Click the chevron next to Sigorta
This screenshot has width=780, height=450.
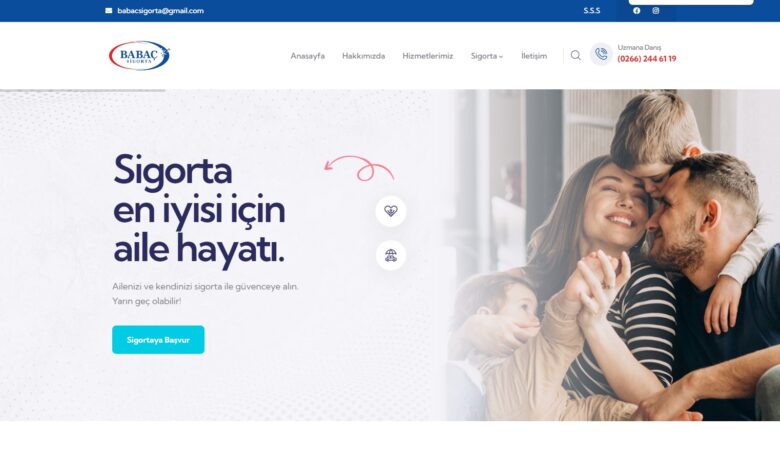(x=501, y=57)
